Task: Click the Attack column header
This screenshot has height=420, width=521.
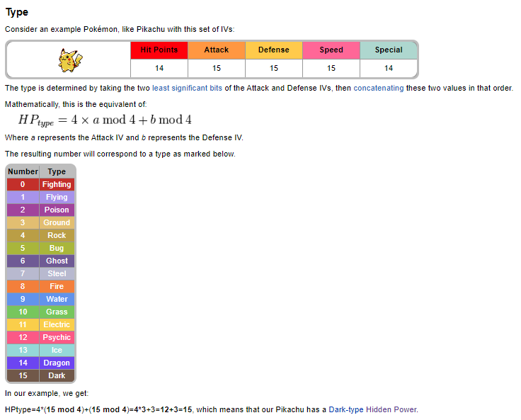Action: (217, 50)
